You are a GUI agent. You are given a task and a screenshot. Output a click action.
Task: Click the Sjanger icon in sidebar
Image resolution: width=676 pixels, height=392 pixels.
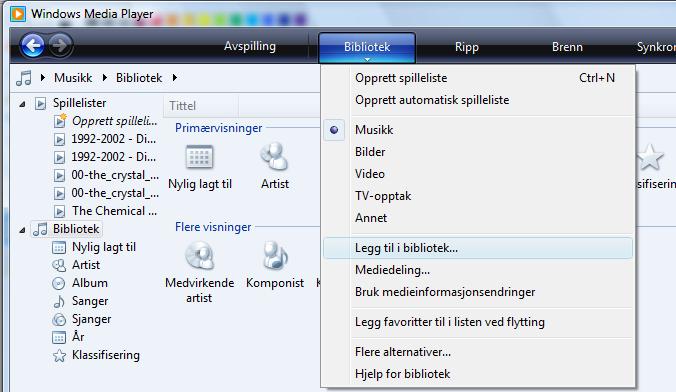tap(59, 320)
